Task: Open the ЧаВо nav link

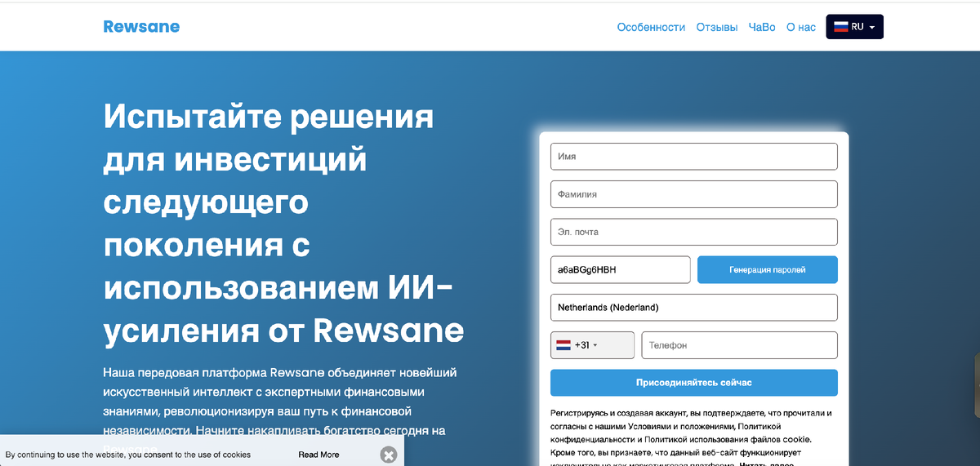Action: tap(762, 27)
